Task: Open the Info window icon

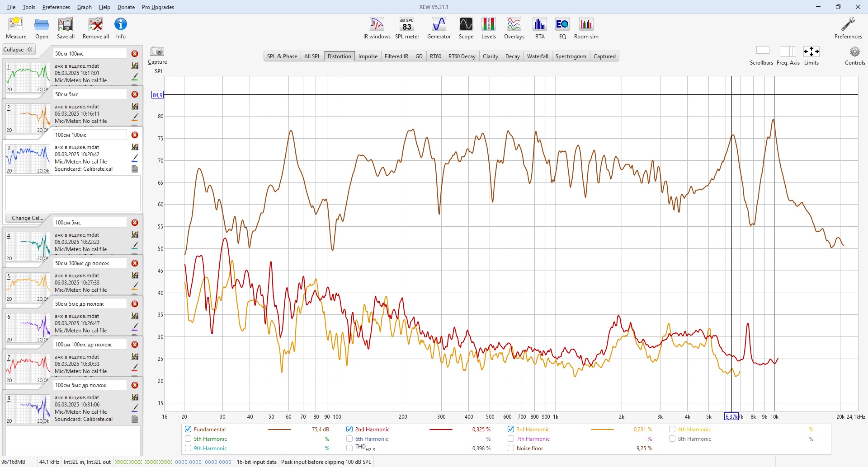Action: point(121,28)
